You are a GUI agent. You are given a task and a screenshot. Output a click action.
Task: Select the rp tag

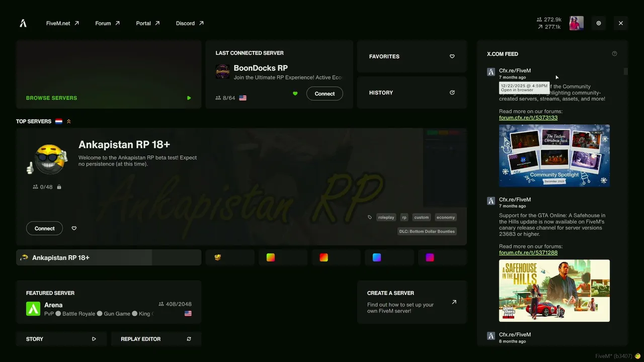pos(404,217)
